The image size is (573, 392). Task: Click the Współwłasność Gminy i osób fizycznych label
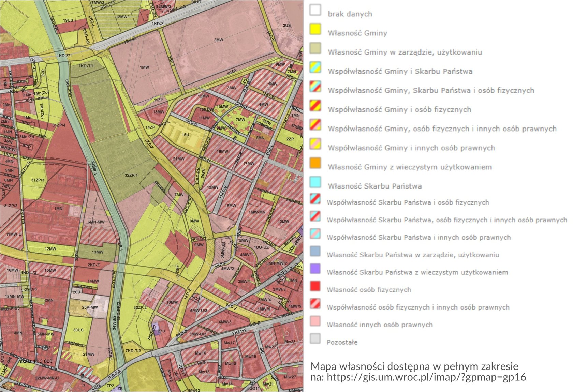399,109
